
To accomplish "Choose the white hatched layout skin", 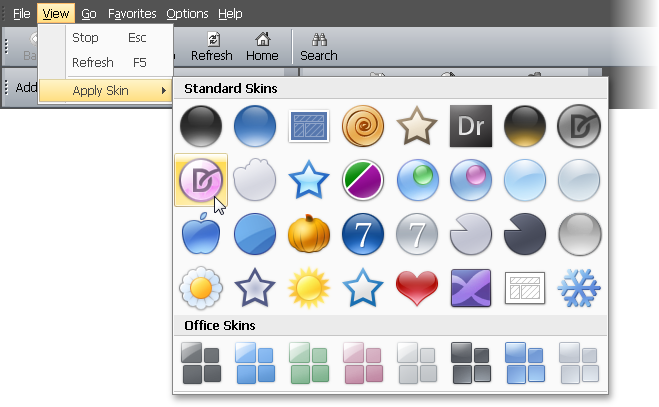I will pyautogui.click(x=525, y=288).
